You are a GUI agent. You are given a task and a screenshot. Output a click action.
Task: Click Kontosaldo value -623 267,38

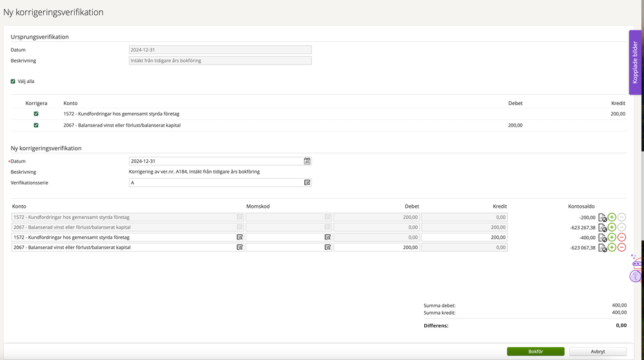pos(583,228)
